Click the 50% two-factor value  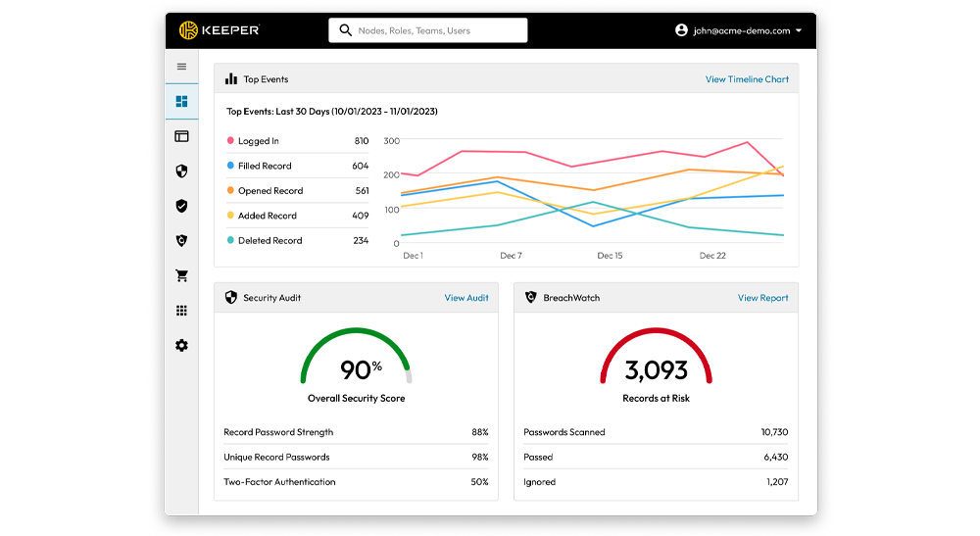pyautogui.click(x=479, y=482)
